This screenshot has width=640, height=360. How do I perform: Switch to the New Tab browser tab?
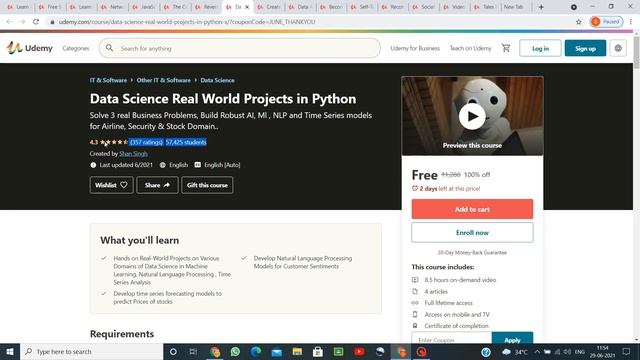[x=513, y=7]
